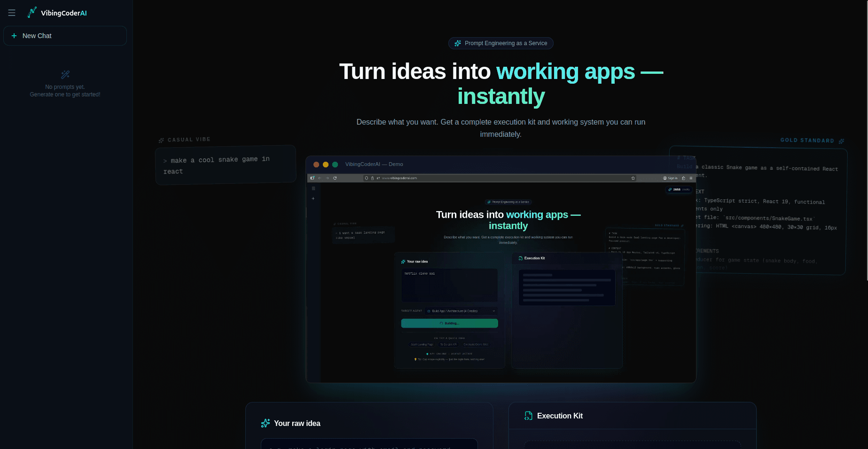Click the sidebar panel icon in the demo browser toolbar

[x=313, y=178]
